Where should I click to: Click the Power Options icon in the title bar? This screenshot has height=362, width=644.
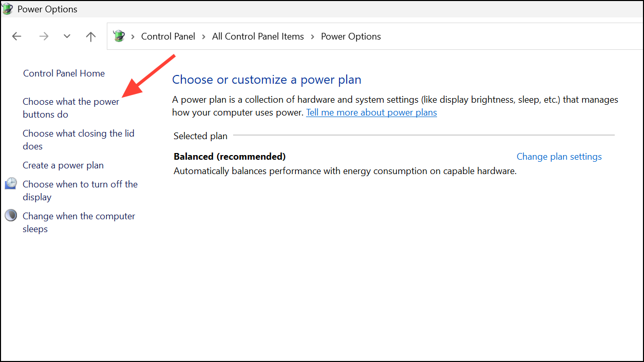(x=8, y=9)
